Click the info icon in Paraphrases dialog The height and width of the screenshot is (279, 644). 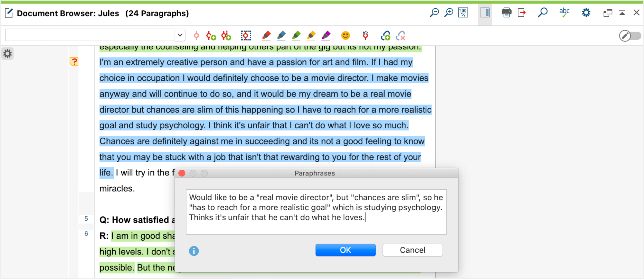[194, 251]
